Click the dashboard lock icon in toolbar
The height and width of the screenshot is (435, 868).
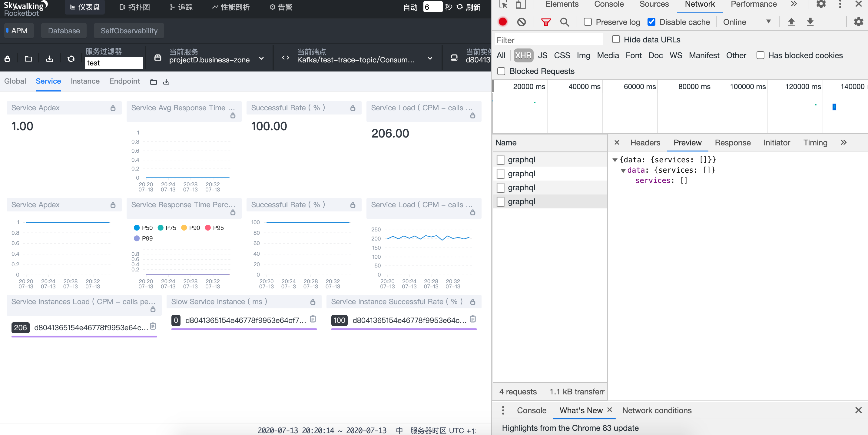point(7,59)
